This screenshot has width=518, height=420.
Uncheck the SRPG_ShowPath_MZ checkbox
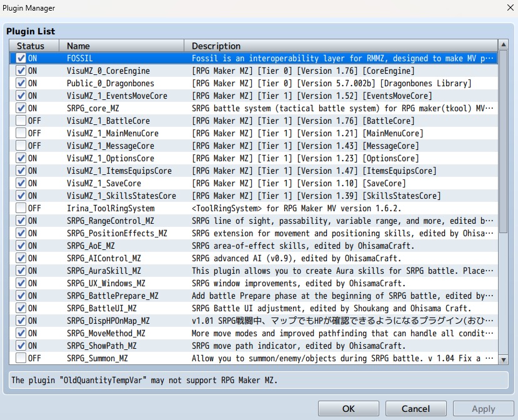click(x=21, y=346)
